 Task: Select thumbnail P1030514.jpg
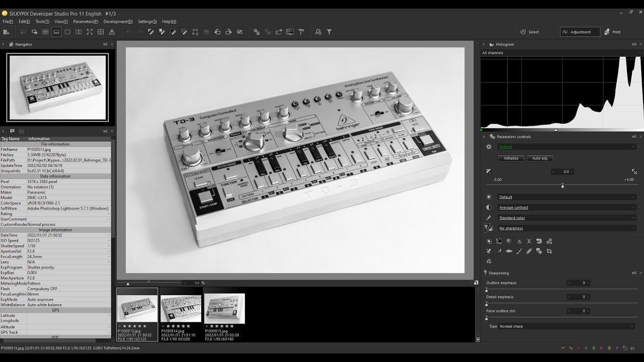[x=181, y=314]
